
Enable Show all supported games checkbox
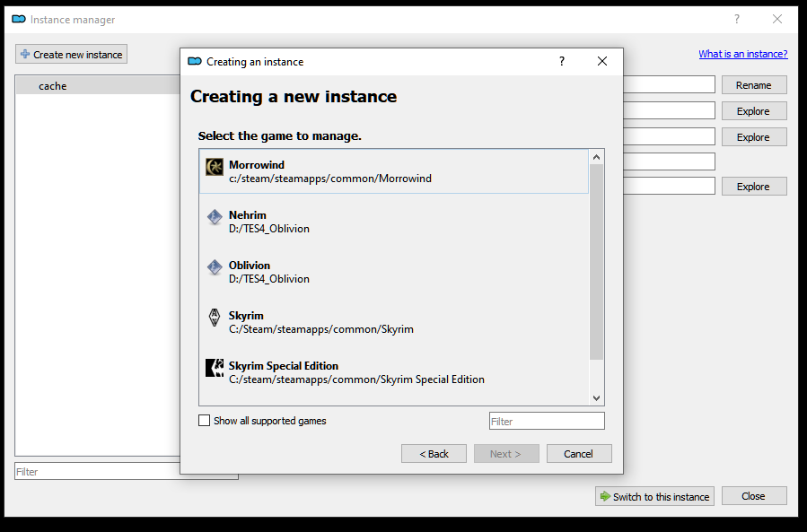205,421
